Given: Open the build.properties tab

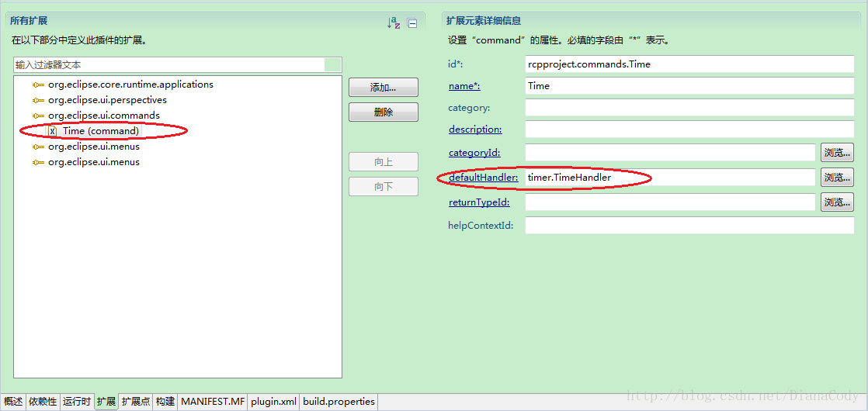Looking at the screenshot, I should [339, 402].
